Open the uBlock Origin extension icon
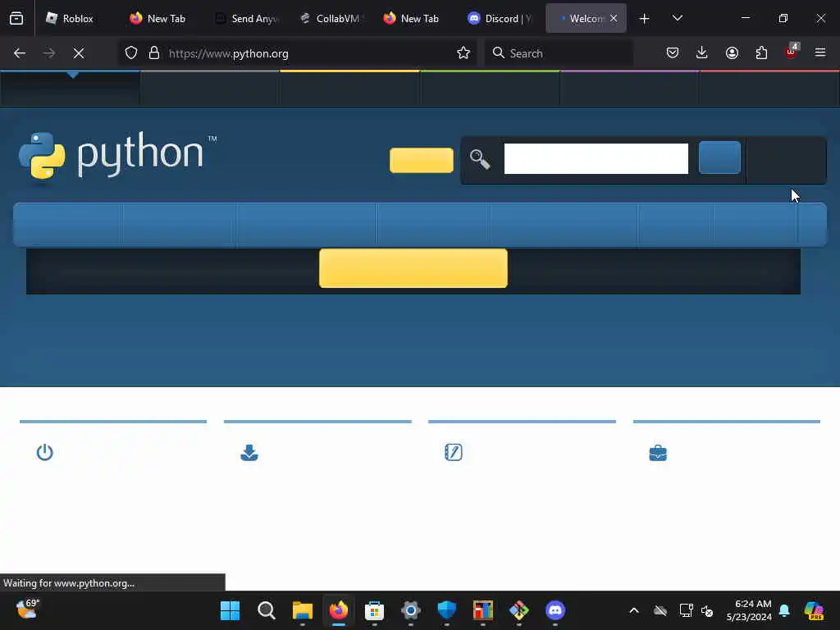The image size is (840, 630). click(792, 52)
